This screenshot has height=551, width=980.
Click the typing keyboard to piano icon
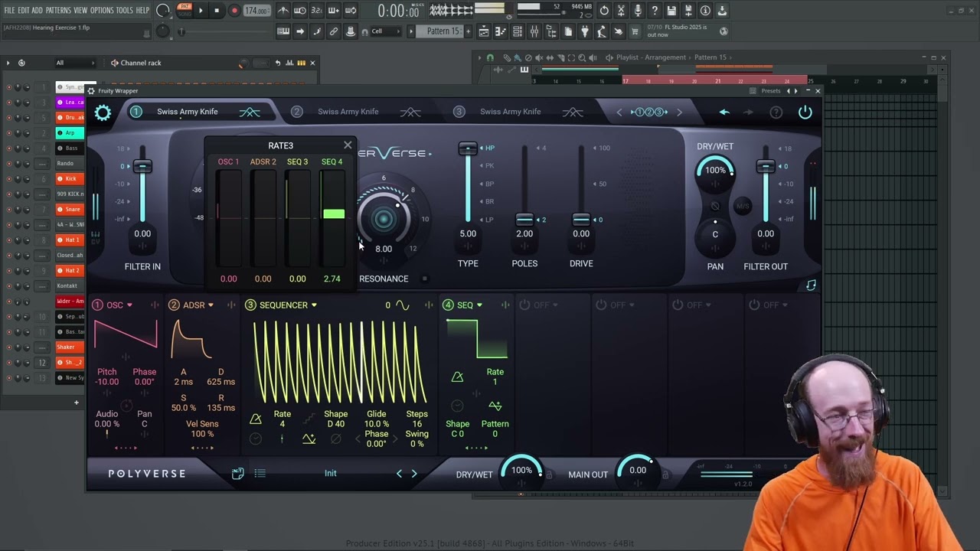click(x=283, y=31)
